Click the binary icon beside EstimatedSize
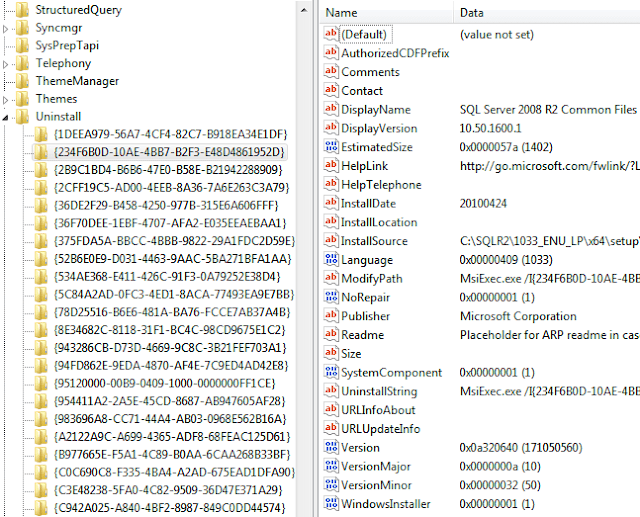Viewport: 640px width, 517px height. [x=331, y=146]
